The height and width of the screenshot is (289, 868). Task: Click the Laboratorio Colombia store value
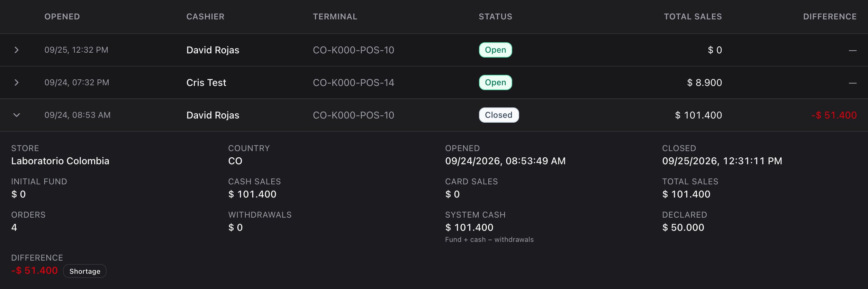[x=60, y=161]
